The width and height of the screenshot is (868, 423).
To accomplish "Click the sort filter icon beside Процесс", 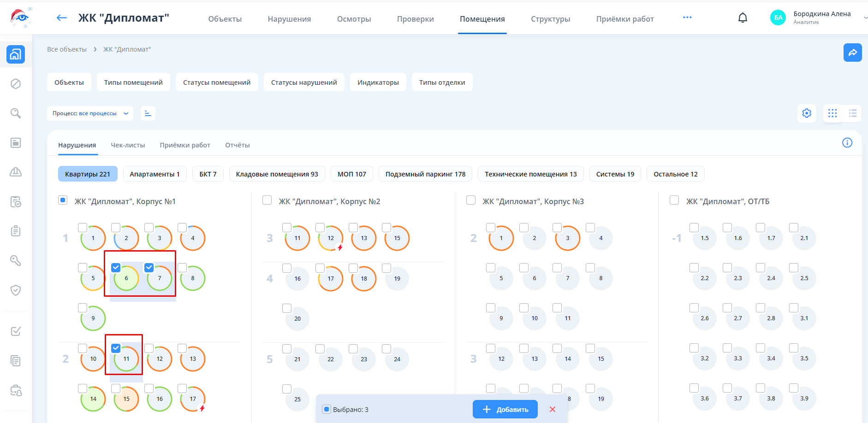I will pos(148,113).
